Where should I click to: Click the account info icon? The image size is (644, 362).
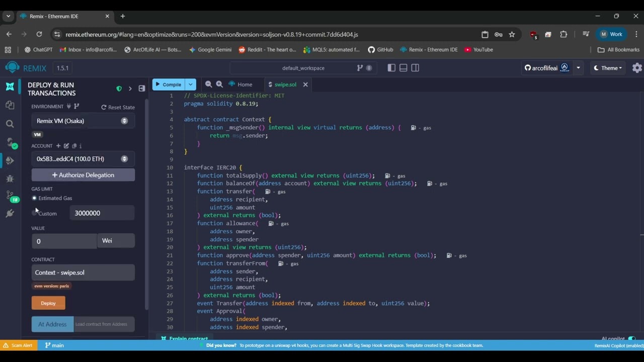coord(80,146)
